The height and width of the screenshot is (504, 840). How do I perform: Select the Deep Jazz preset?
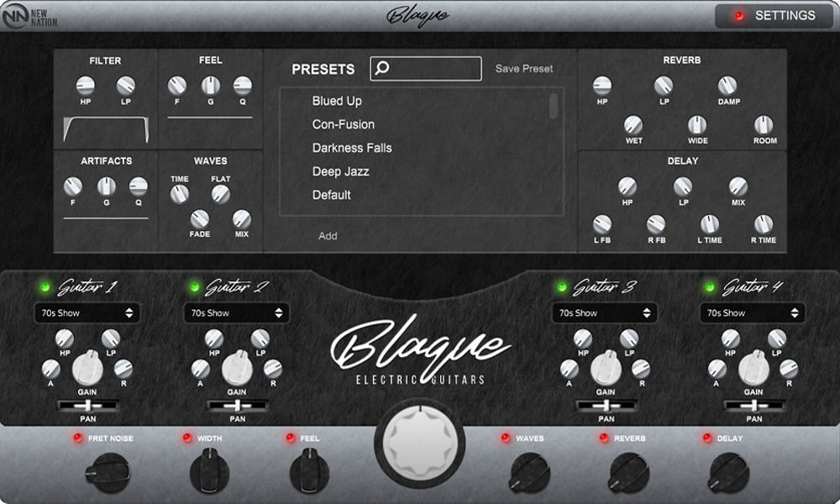340,171
